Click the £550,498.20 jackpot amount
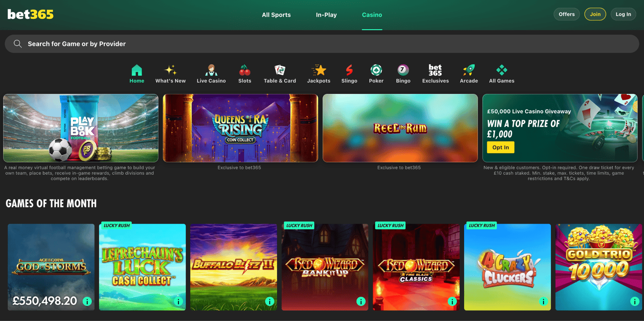 tap(45, 301)
